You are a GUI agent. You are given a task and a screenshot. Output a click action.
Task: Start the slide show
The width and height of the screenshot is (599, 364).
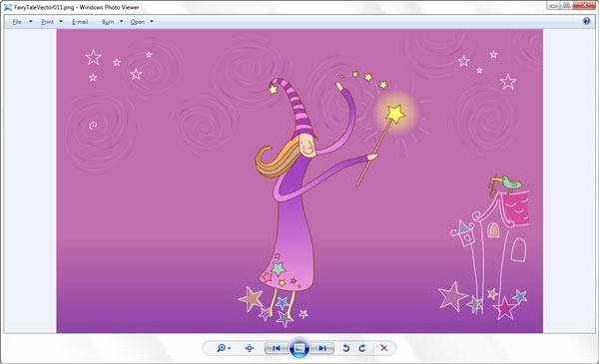click(299, 348)
